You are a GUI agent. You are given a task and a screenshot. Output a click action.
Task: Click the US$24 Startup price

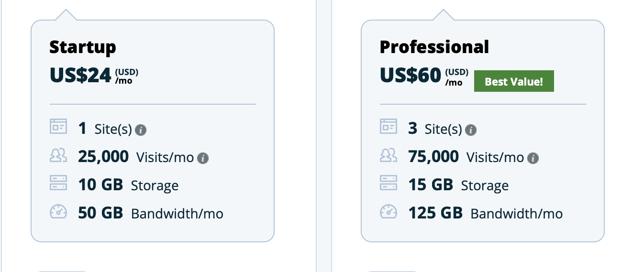point(80,76)
